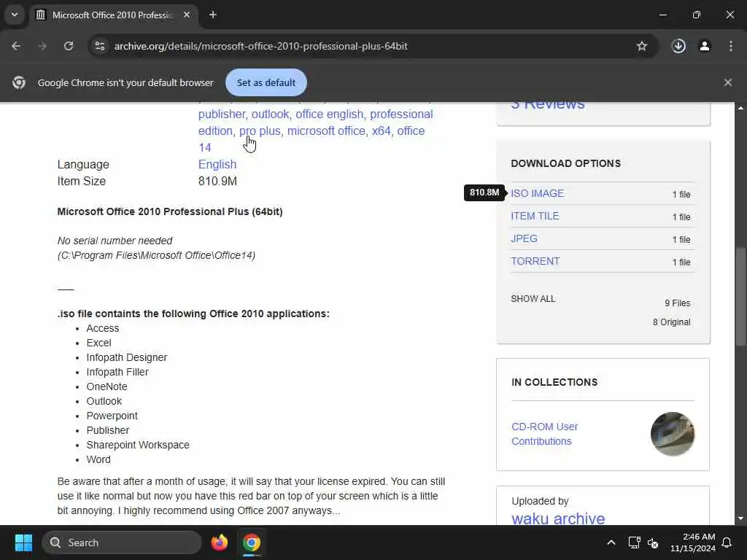Set Chrome as default browser
This screenshot has height=560, width=747.
point(266,82)
